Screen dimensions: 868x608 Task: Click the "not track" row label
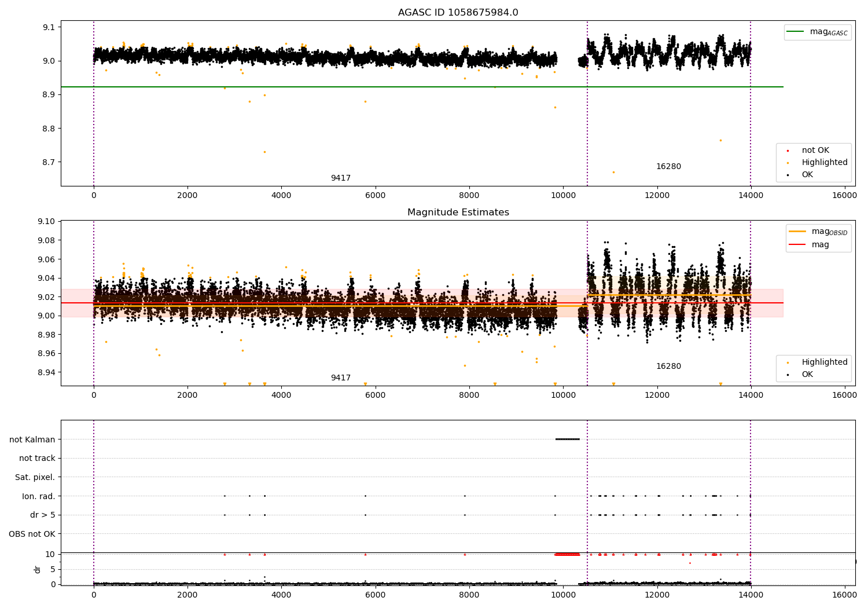pyautogui.click(x=37, y=459)
